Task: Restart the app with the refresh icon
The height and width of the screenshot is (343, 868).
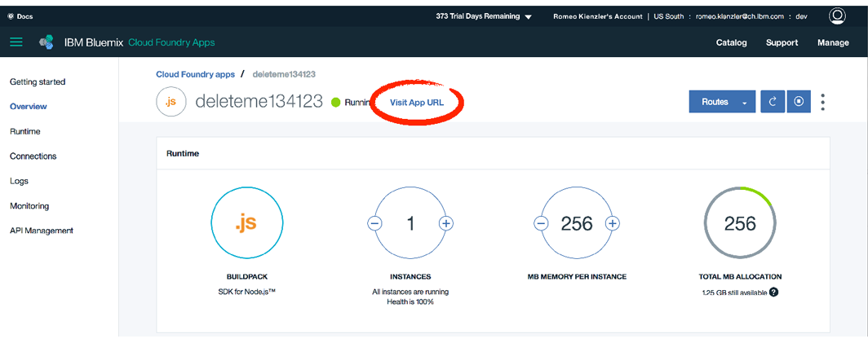Action: tap(773, 102)
